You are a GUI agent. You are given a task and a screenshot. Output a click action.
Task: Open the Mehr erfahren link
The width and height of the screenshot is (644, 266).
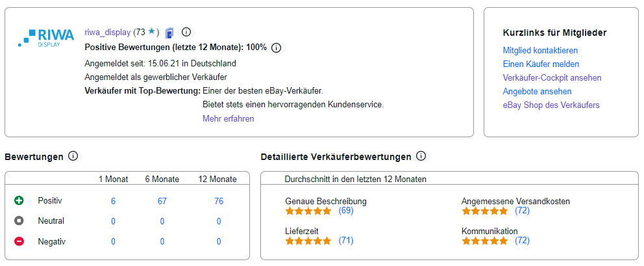tap(229, 118)
